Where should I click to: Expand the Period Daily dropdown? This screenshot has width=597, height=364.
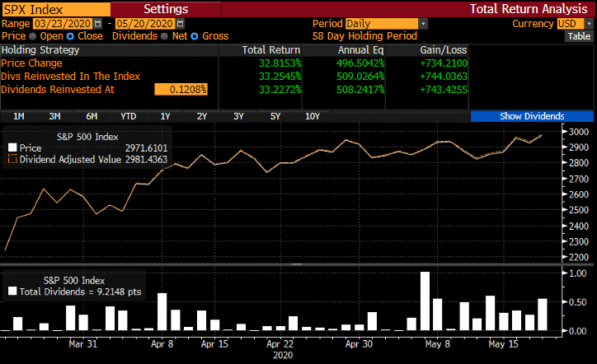tap(423, 24)
